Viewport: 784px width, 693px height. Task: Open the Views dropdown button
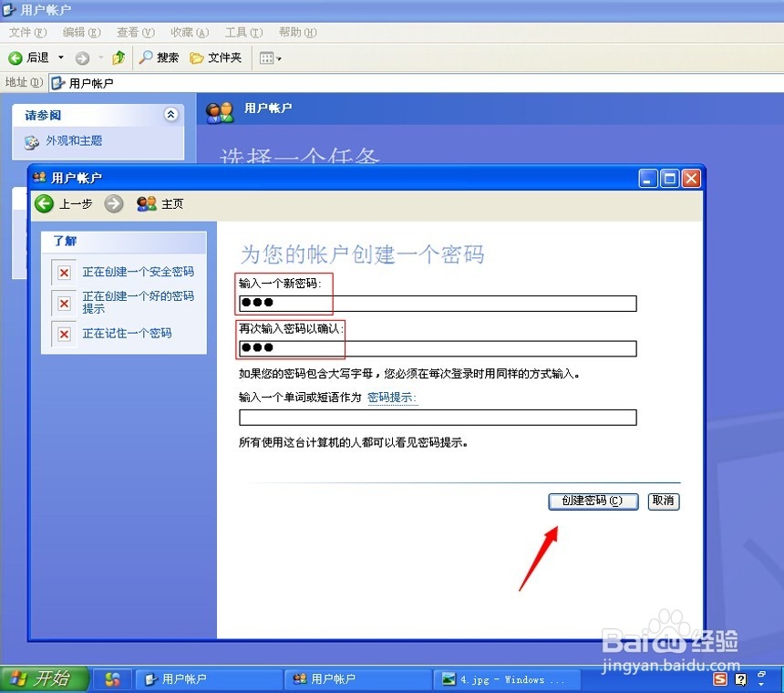click(270, 58)
